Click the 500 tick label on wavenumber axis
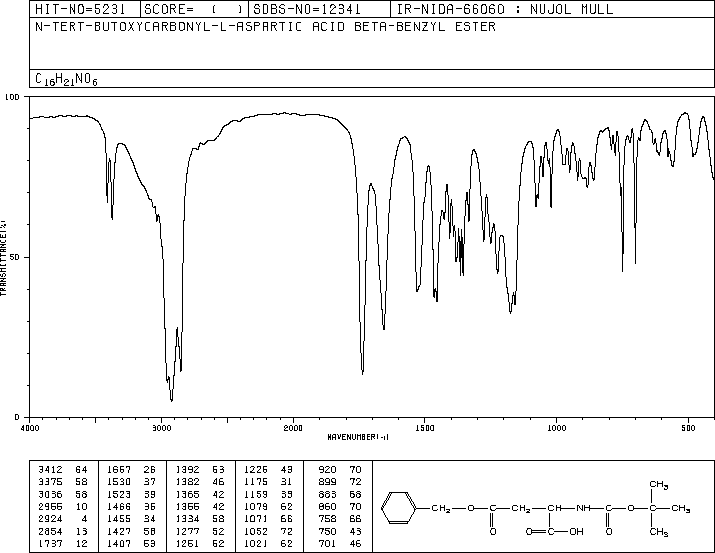The width and height of the screenshot is (715, 553). (688, 428)
